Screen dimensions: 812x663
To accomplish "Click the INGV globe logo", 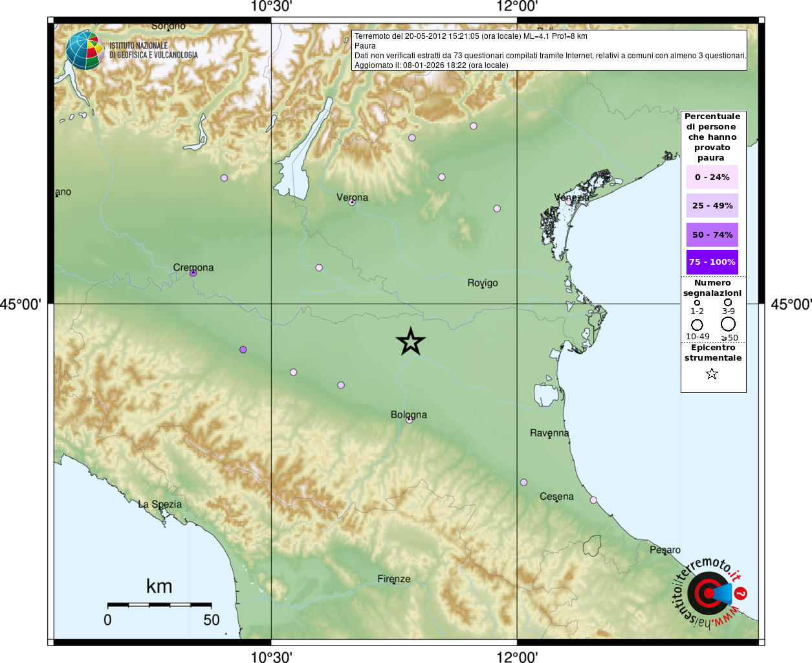I will [85, 50].
